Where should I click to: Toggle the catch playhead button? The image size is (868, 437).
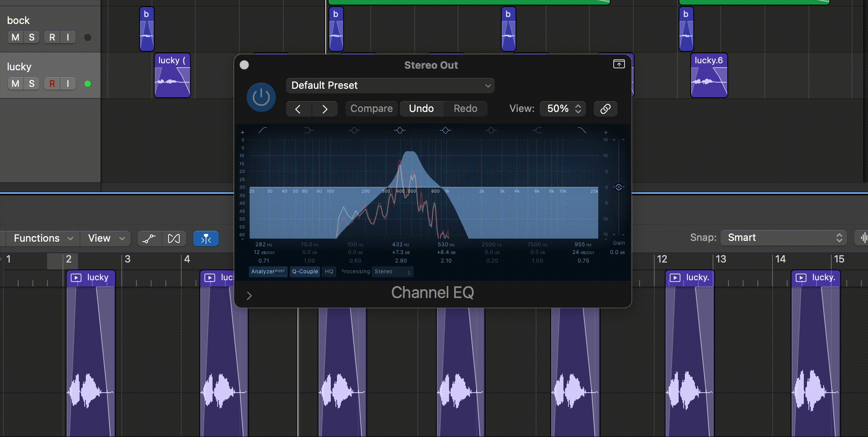(x=206, y=239)
